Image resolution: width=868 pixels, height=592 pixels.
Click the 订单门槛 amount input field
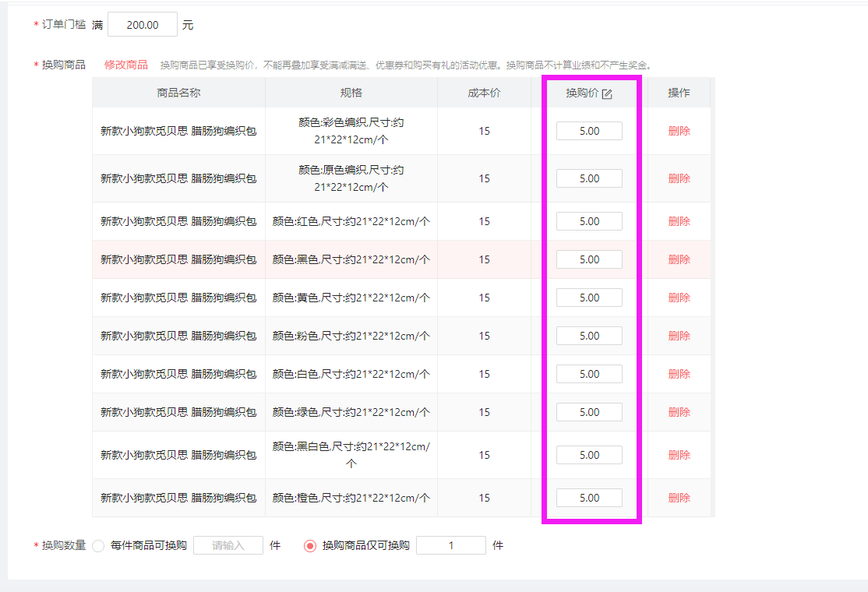click(142, 25)
